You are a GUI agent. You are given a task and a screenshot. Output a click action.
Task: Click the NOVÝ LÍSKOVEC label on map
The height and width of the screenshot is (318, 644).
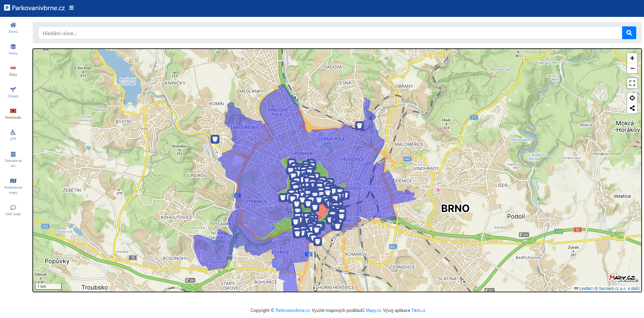[217, 235]
